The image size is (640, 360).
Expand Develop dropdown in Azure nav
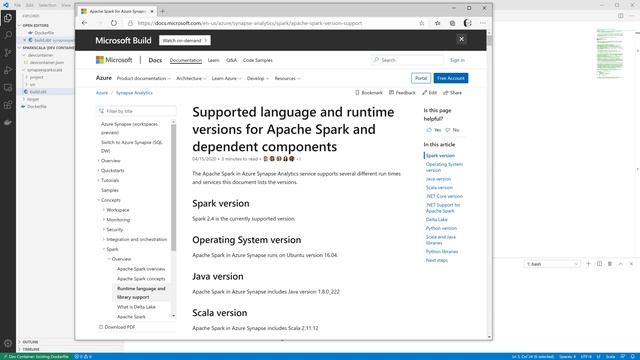tap(258, 78)
